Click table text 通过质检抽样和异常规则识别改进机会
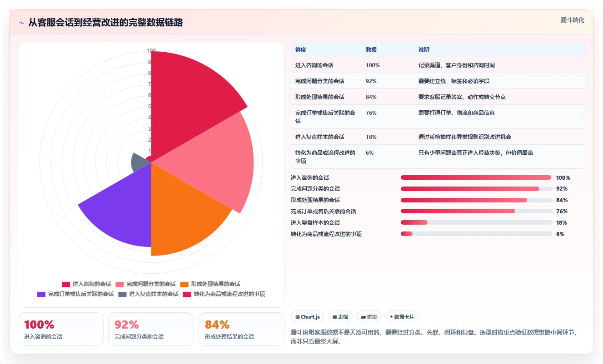 click(x=465, y=137)
